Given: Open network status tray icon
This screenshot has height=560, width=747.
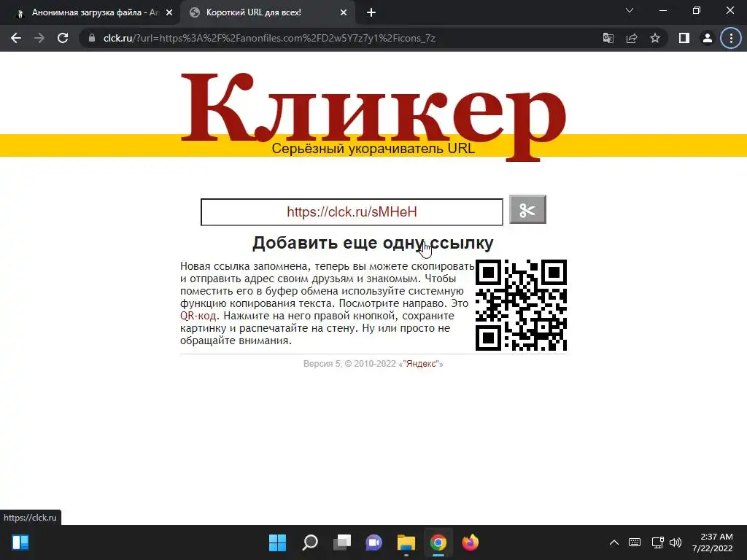Looking at the screenshot, I should tap(658, 542).
